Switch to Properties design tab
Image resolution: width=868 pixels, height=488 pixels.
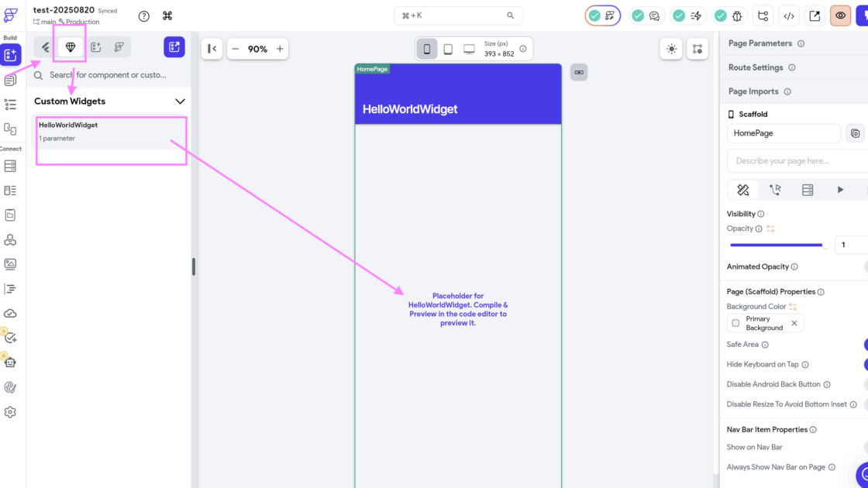(743, 190)
